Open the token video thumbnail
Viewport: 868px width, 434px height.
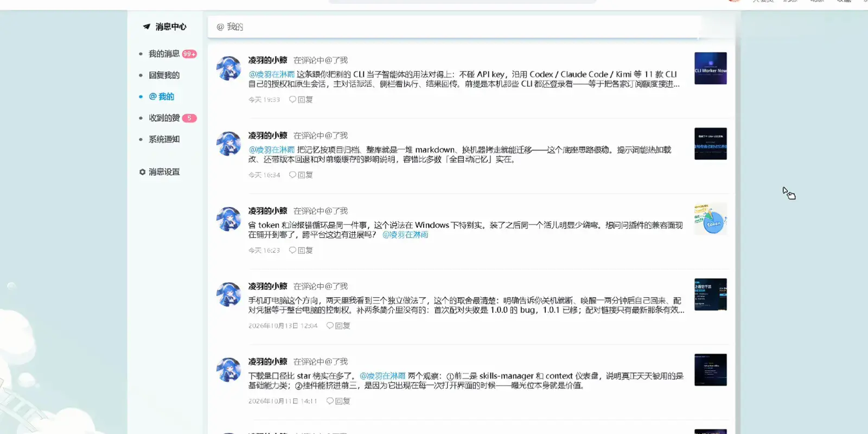click(x=711, y=219)
